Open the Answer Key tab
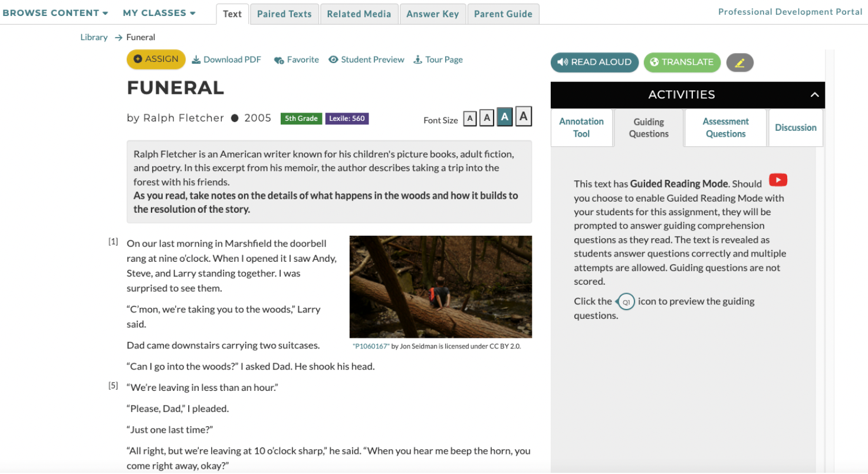 point(432,14)
